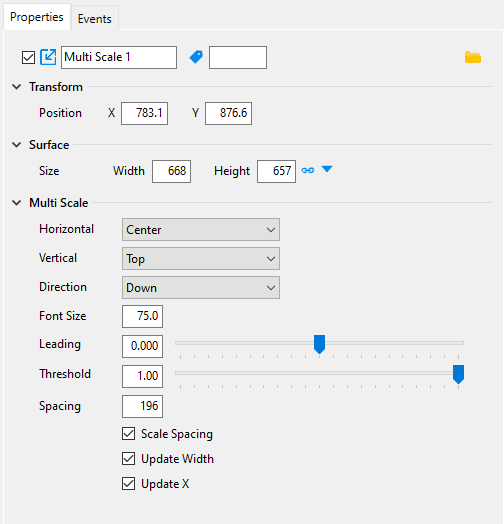Screen dimensions: 504x524
Task: Disable the Scale Spacing checkbox
Action: [x=129, y=434]
